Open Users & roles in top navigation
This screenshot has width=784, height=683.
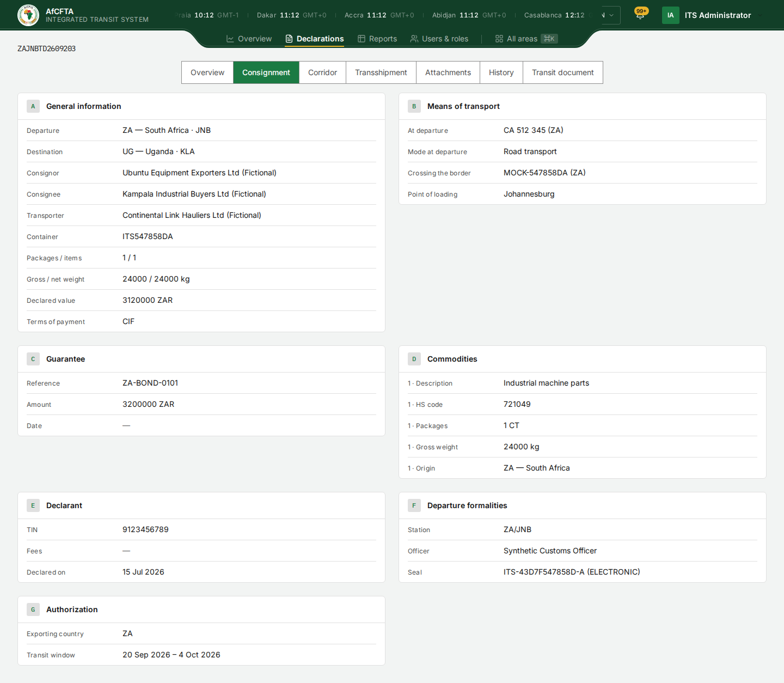tap(439, 39)
